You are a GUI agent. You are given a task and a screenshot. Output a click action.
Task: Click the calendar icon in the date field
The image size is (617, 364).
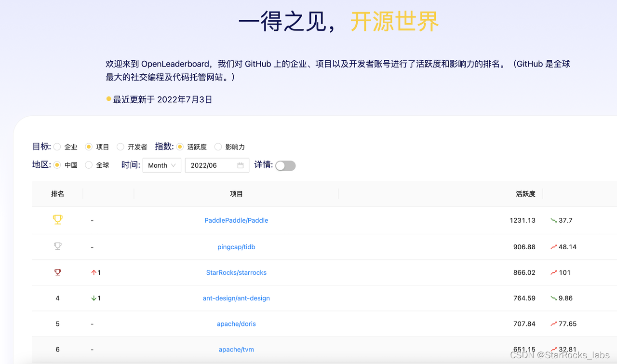click(241, 165)
